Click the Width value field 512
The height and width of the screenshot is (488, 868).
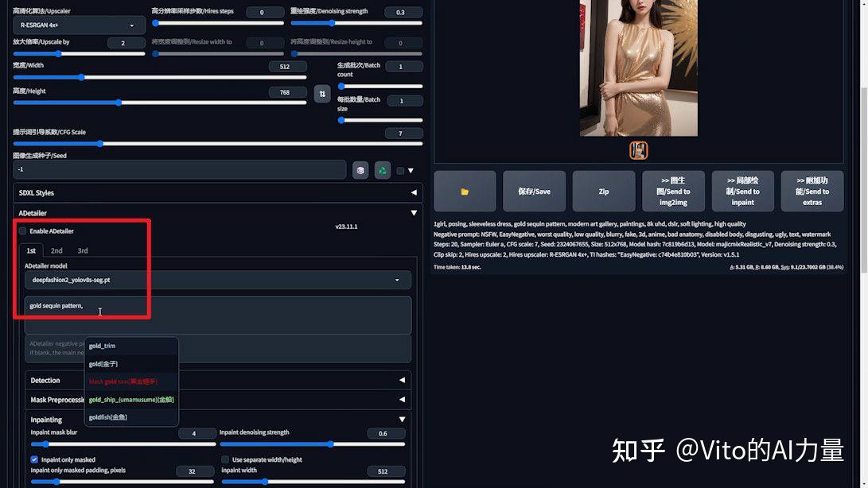pyautogui.click(x=287, y=67)
